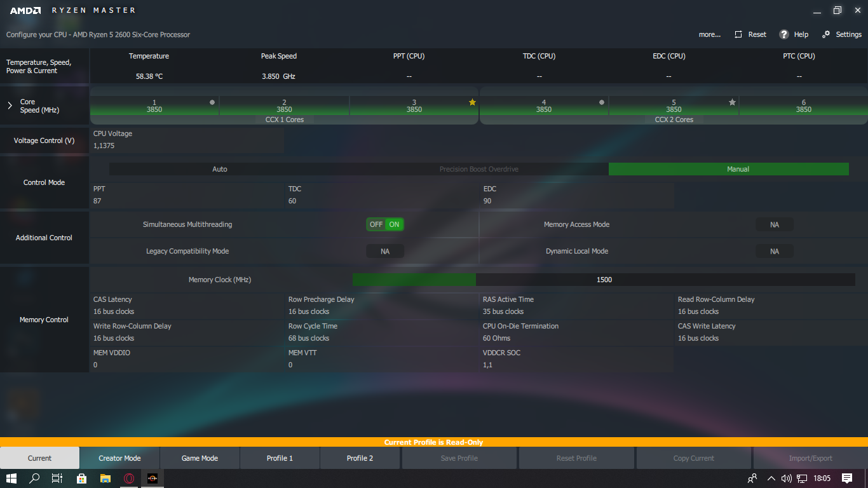Launch Microsoft Store from the taskbar
The width and height of the screenshot is (868, 488).
[x=81, y=478]
